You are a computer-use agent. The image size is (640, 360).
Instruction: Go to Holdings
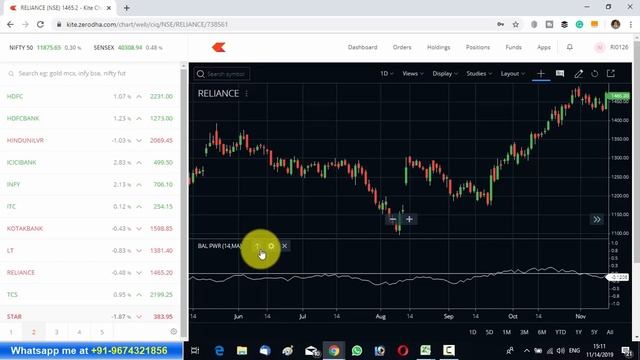[x=438, y=47]
